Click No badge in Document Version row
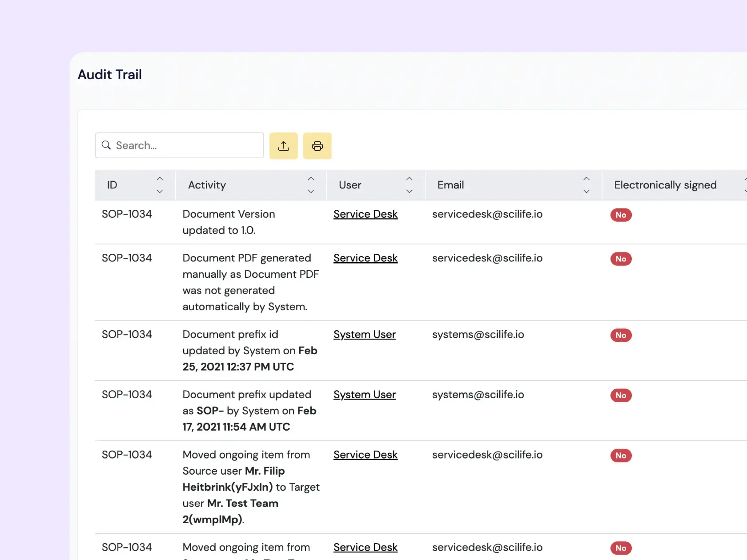747x560 pixels. pyautogui.click(x=621, y=215)
